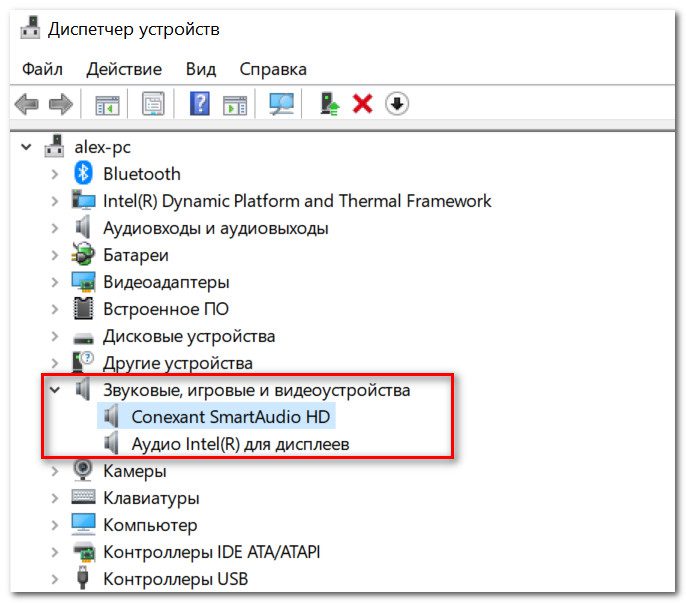686x603 pixels.
Task: Expand the Дисковые устройства category
Action: [x=55, y=336]
